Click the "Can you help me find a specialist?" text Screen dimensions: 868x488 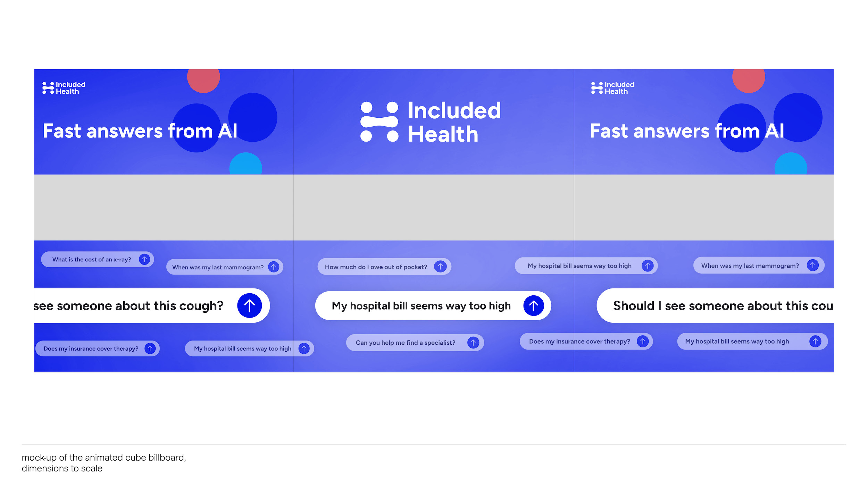tap(405, 343)
